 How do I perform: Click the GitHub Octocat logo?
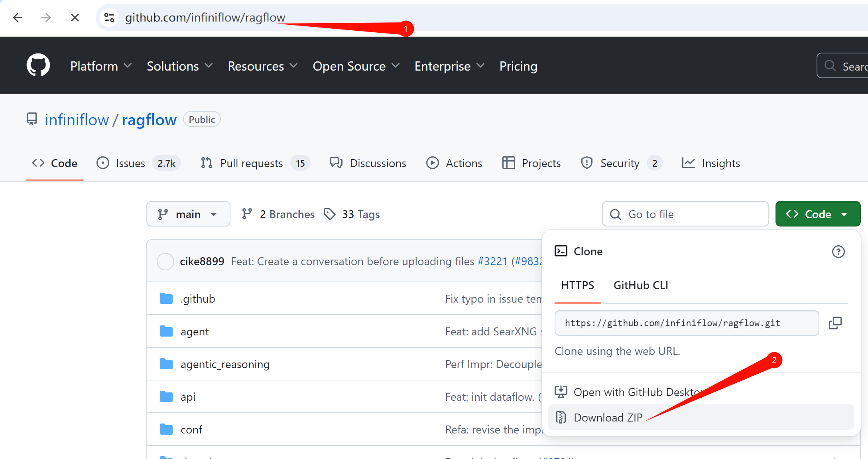pos(38,65)
